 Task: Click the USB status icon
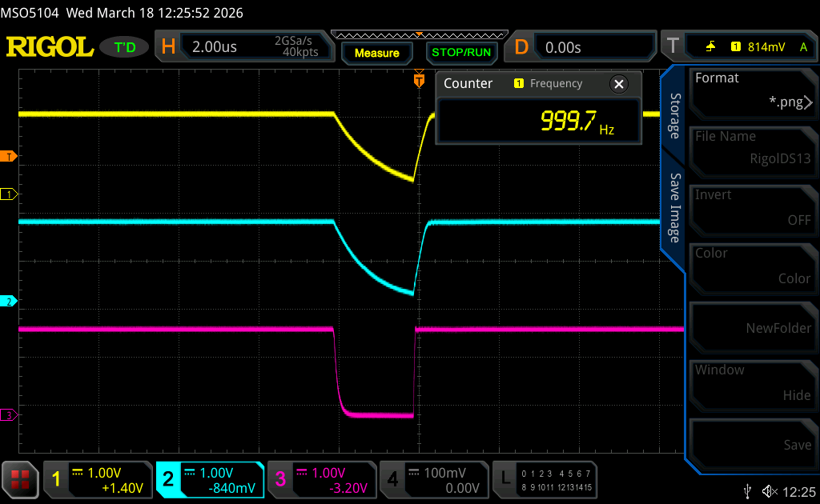[x=748, y=490]
